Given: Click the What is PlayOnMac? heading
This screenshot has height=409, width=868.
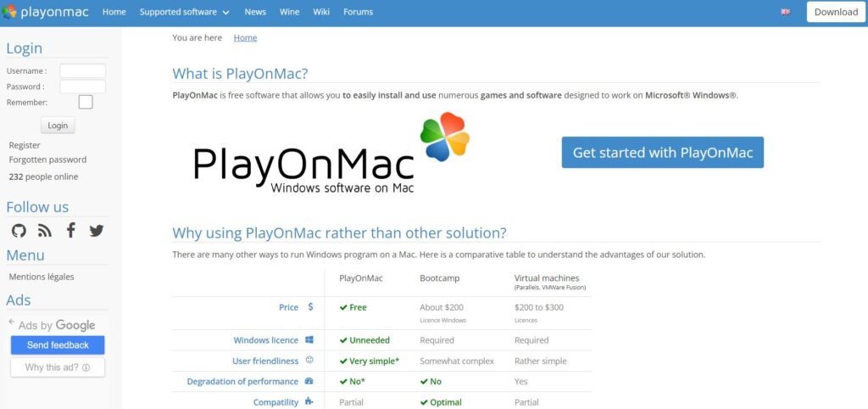Looking at the screenshot, I should click(x=240, y=73).
